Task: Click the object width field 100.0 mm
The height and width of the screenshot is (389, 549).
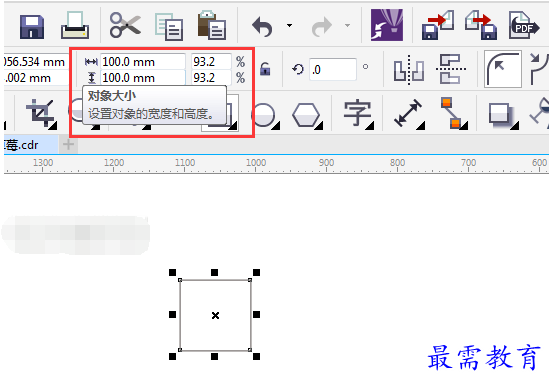Action: pyautogui.click(x=143, y=62)
